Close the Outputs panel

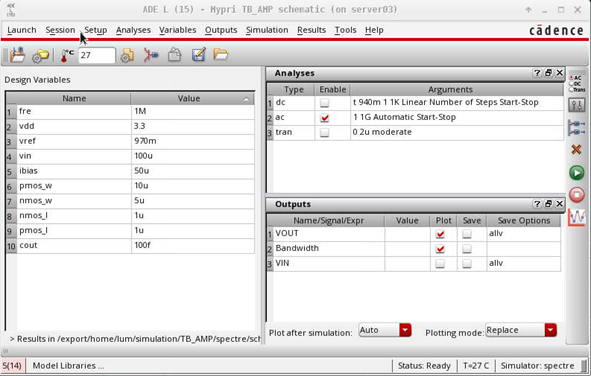[560, 204]
